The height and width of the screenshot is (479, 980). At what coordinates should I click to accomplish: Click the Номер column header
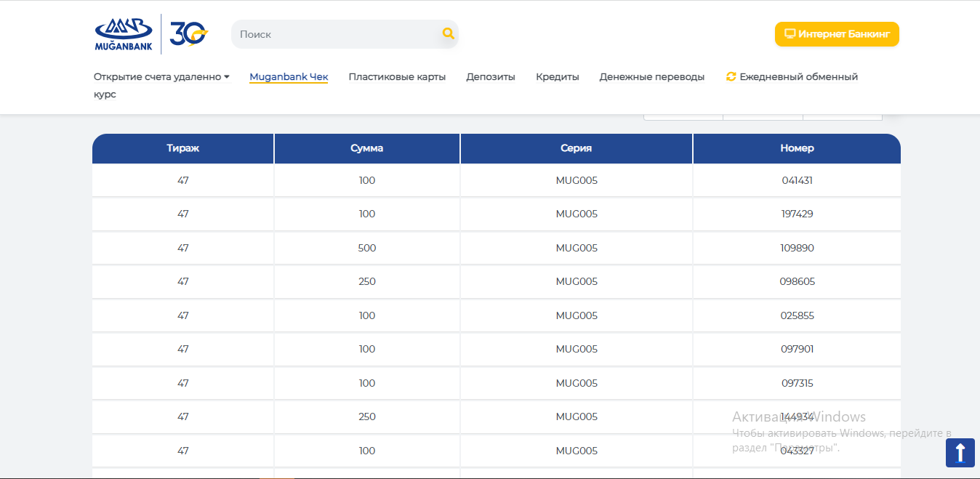point(797,148)
